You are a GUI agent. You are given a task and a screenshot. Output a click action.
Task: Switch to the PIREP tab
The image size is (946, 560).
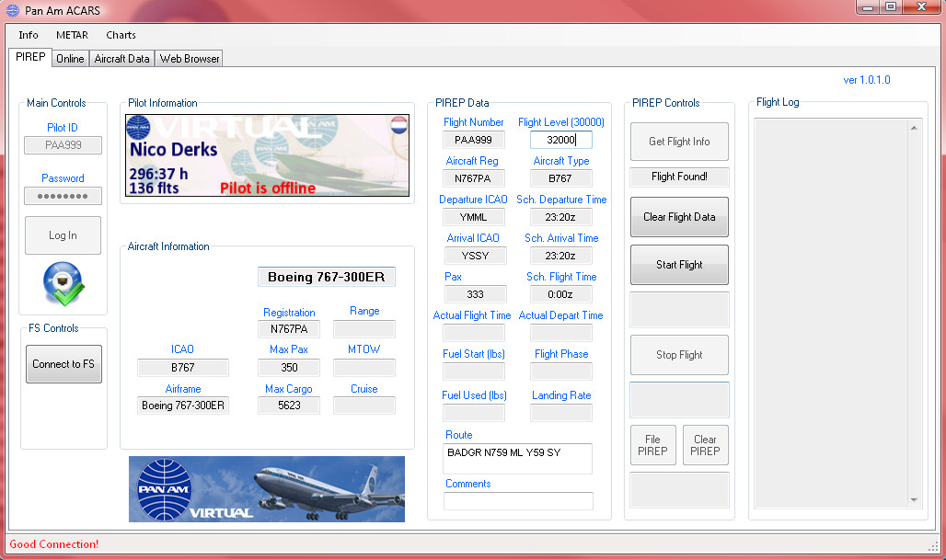pyautogui.click(x=30, y=57)
